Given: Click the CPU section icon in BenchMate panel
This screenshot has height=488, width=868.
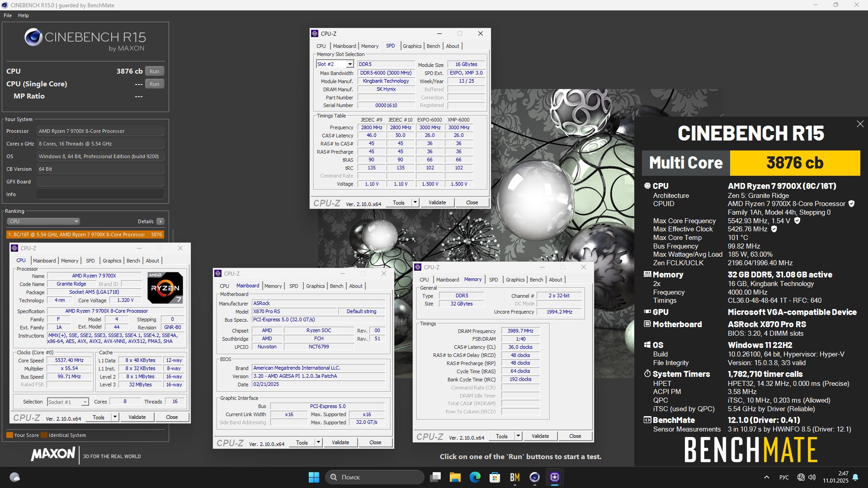Looking at the screenshot, I should pos(647,186).
